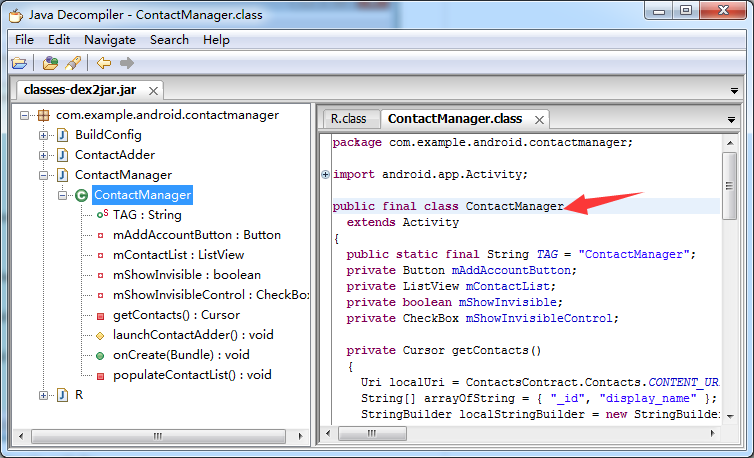Select mContactList : ListView in the tree
This screenshot has height=458, width=754.
[178, 255]
